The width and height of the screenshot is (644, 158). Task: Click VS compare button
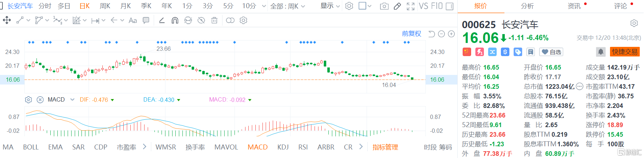point(424,6)
